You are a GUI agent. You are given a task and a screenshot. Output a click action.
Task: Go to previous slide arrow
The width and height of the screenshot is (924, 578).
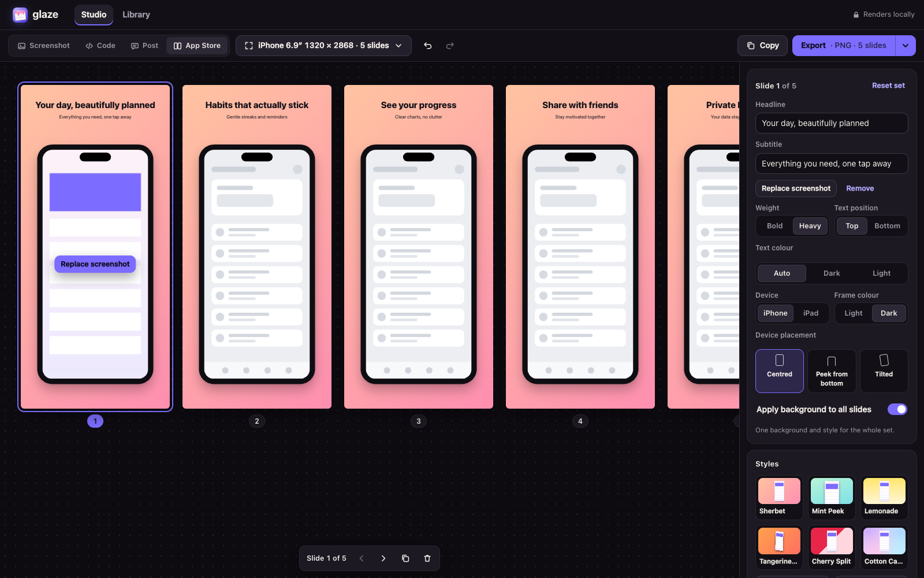click(362, 558)
